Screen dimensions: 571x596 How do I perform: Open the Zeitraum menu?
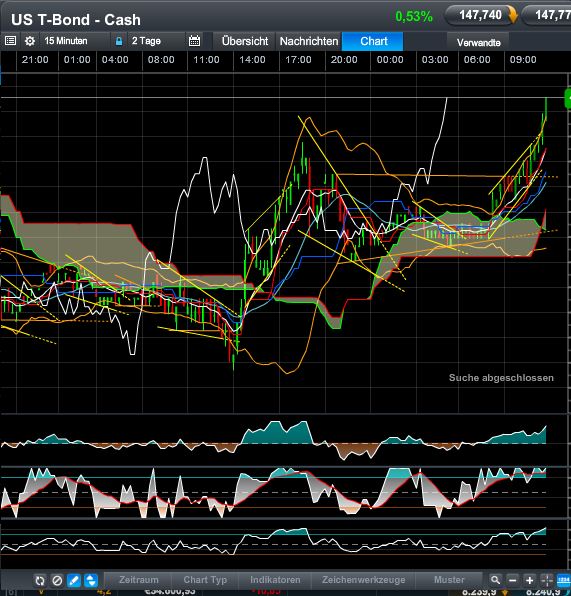(x=138, y=580)
